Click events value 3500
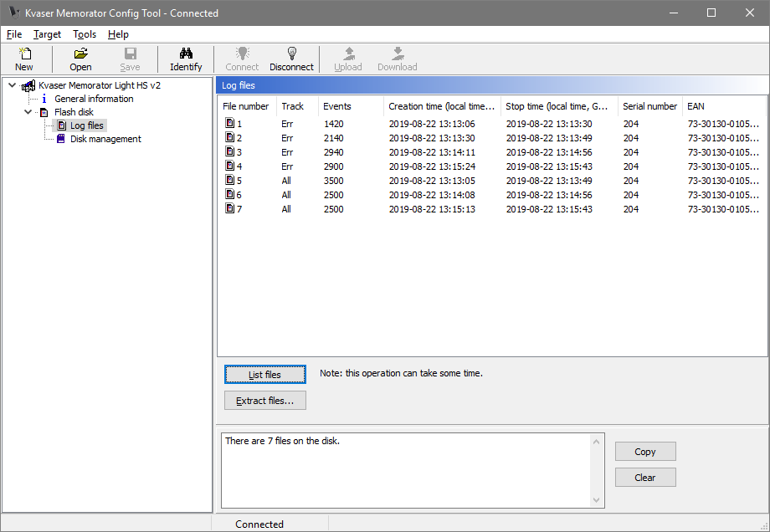This screenshot has height=532, width=770. click(333, 181)
